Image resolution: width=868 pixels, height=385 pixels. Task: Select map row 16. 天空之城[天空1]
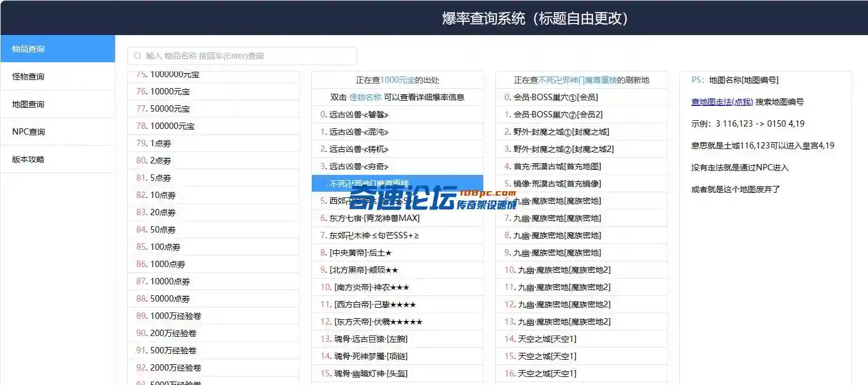pyautogui.click(x=582, y=373)
